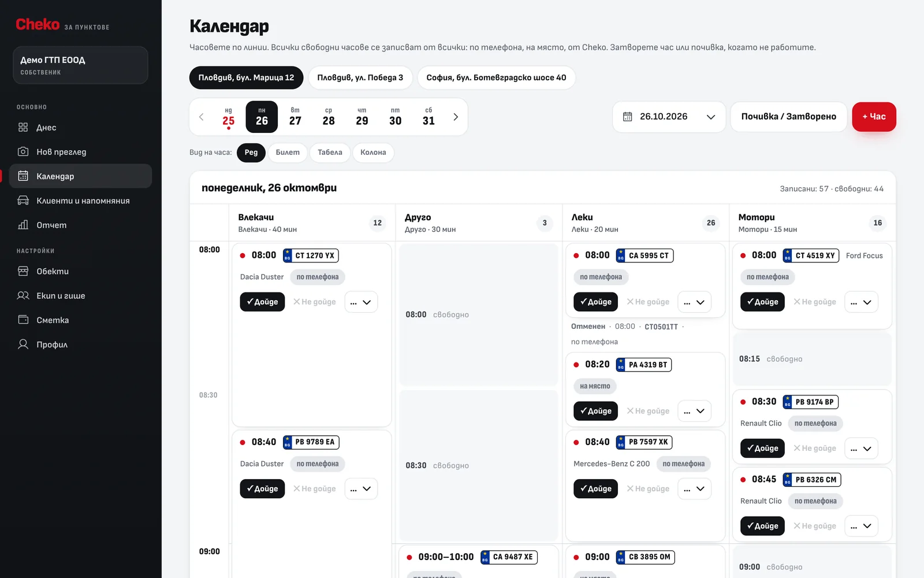Click Почивка / Затворено button
The image size is (924, 578).
pos(788,117)
